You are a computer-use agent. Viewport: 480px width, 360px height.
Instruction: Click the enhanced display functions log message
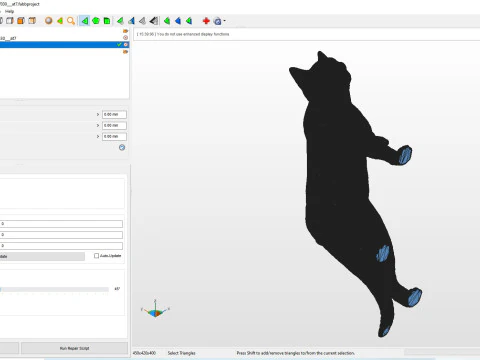pyautogui.click(x=183, y=34)
